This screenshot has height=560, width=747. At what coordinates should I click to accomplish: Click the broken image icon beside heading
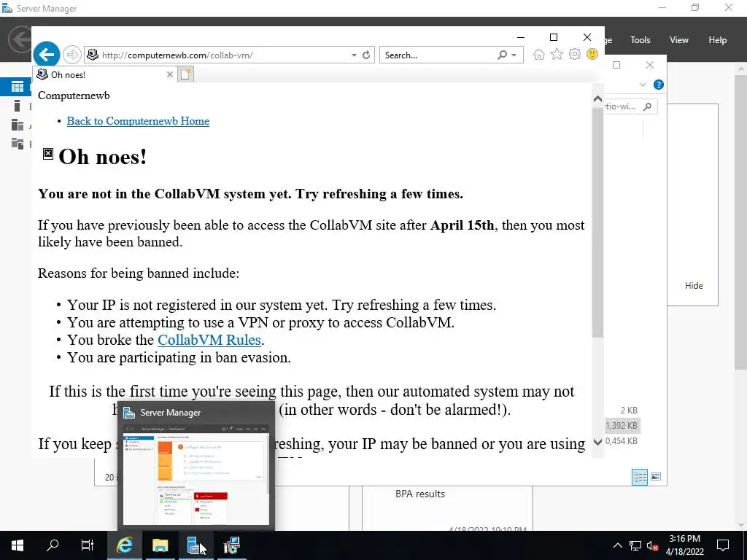[x=48, y=154]
